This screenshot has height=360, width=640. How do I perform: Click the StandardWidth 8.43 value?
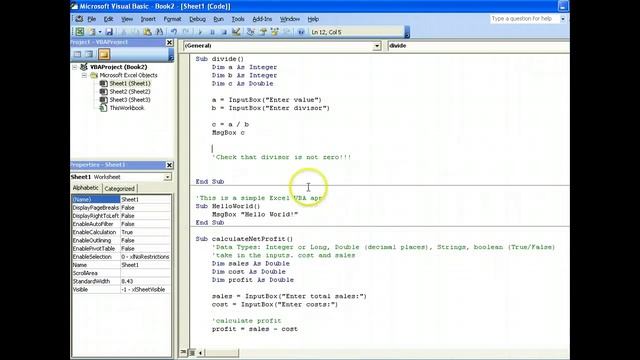pyautogui.click(x=145, y=281)
